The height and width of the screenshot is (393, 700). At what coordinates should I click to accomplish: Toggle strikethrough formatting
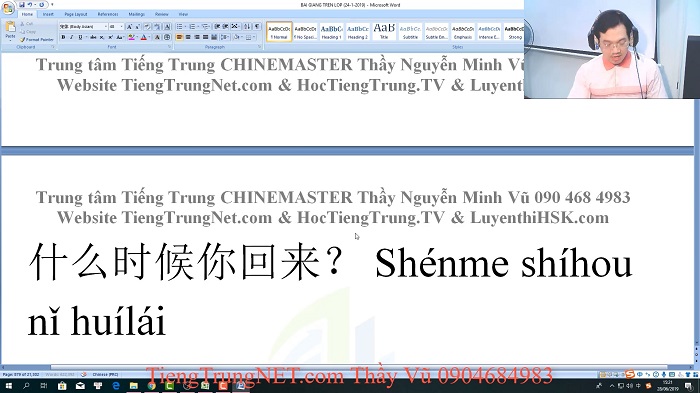pyautogui.click(x=93, y=37)
